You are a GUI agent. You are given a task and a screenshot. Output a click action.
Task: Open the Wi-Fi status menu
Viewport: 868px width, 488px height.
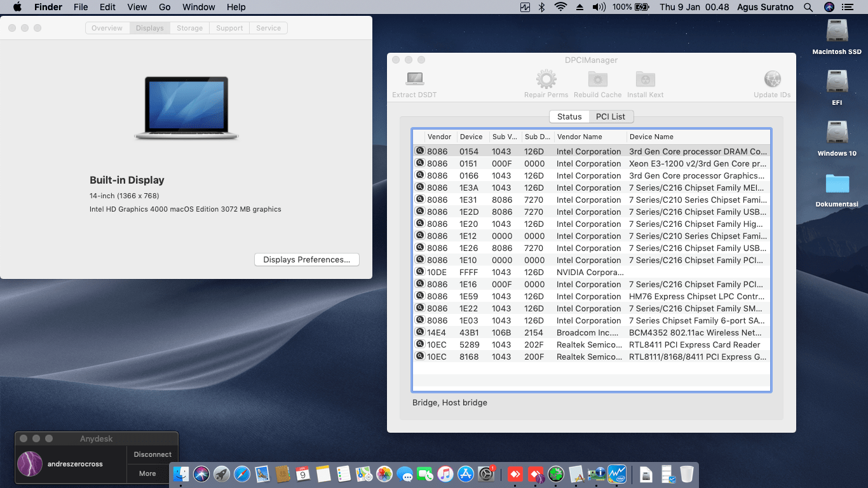(x=560, y=7)
